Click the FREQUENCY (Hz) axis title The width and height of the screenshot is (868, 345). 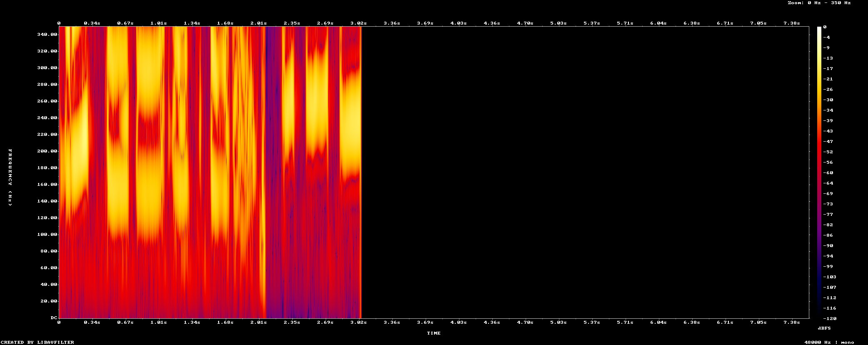pos(10,177)
